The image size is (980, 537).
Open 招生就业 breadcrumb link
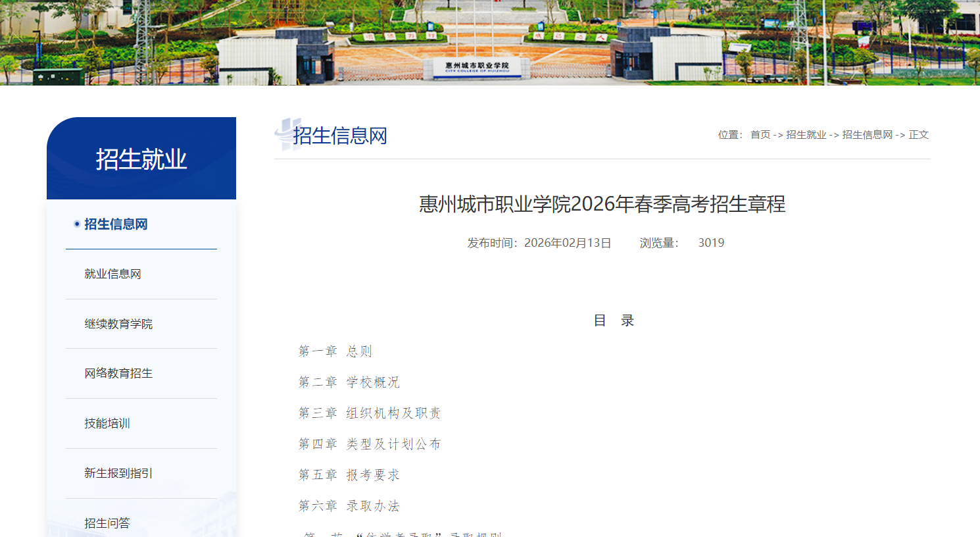coord(806,134)
